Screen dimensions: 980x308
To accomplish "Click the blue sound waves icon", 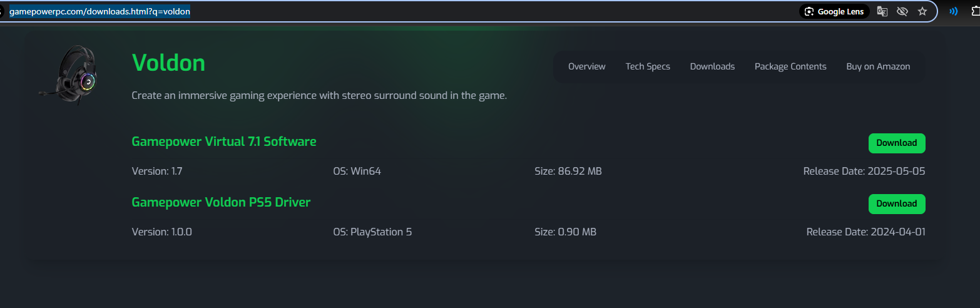I will pos(954,11).
